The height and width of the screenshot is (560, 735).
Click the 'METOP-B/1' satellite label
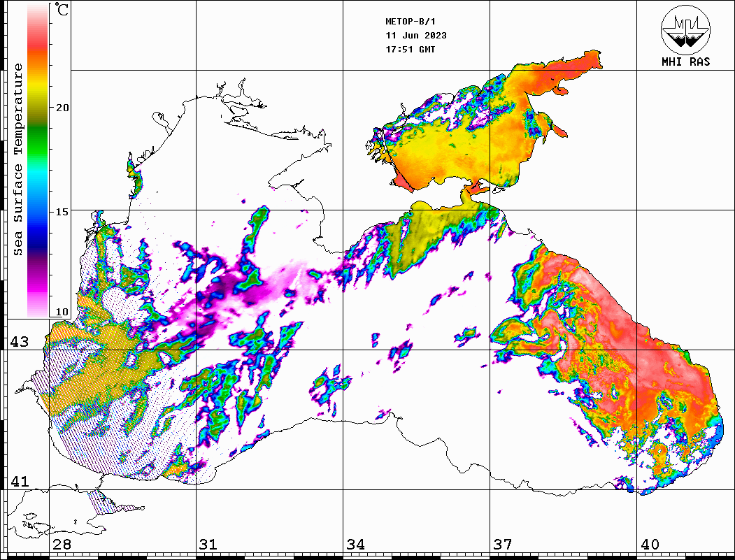tap(411, 22)
